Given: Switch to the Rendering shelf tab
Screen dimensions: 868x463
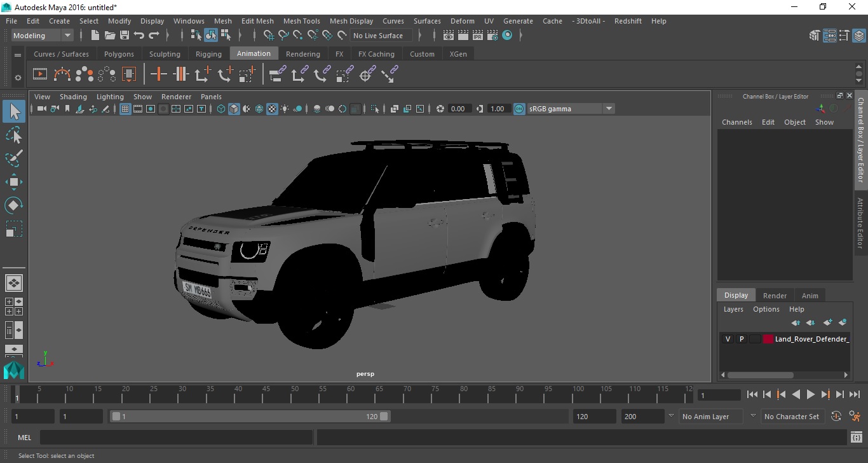Looking at the screenshot, I should pyautogui.click(x=303, y=54).
